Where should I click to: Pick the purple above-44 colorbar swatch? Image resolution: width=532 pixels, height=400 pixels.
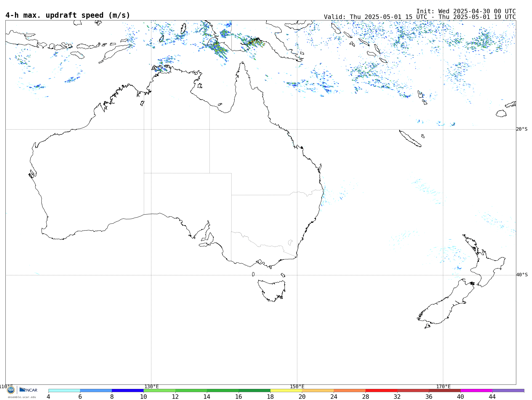click(x=508, y=390)
